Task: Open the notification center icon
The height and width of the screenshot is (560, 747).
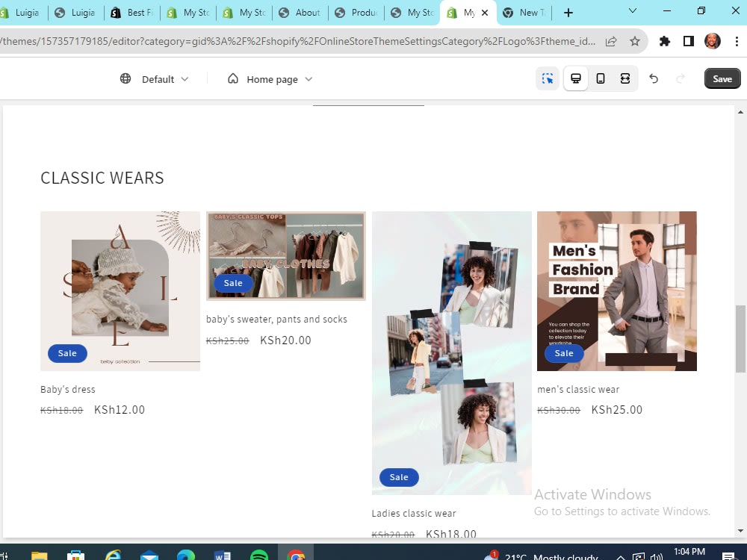Action: pyautogui.click(x=728, y=556)
